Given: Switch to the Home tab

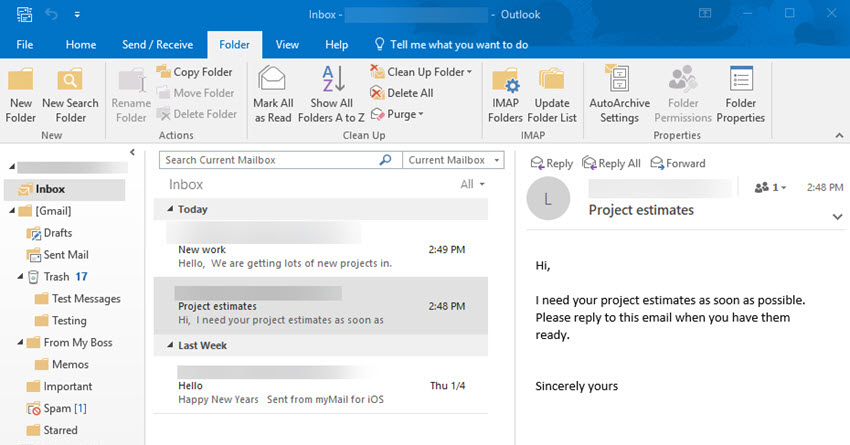Looking at the screenshot, I should click(x=81, y=44).
